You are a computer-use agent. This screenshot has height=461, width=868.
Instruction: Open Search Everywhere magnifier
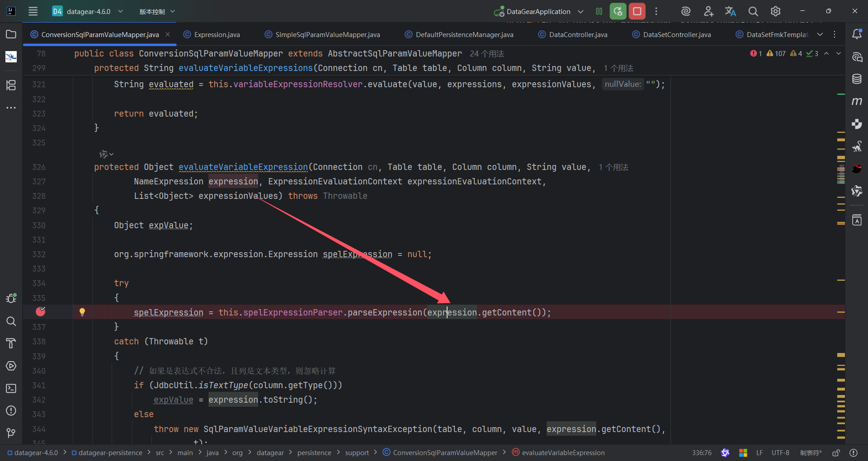pyautogui.click(x=753, y=11)
